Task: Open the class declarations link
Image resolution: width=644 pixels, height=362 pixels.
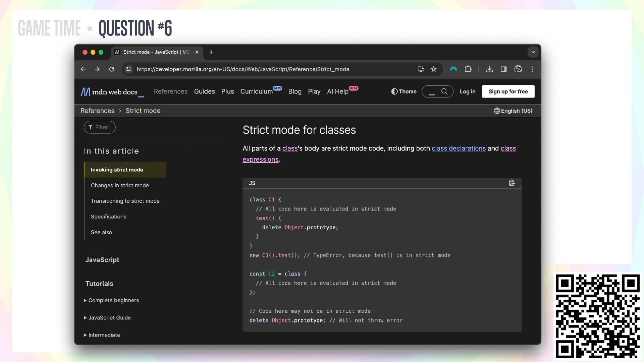Action: (459, 148)
